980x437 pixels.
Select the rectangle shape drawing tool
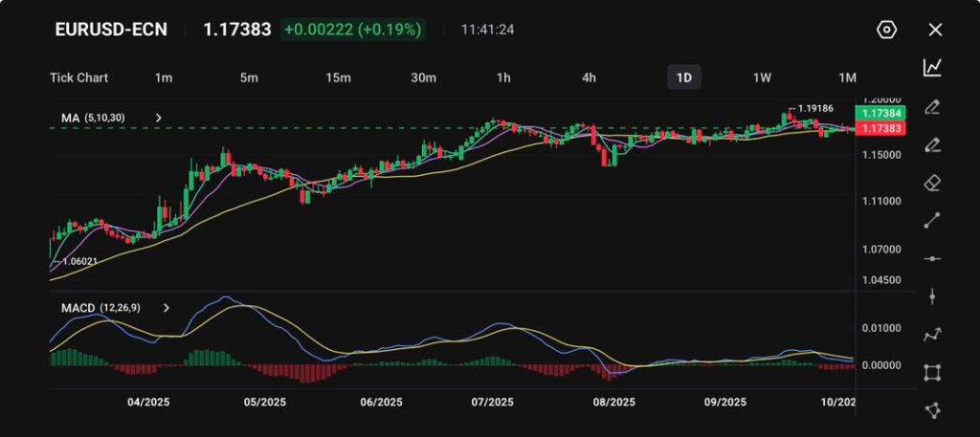tap(933, 372)
